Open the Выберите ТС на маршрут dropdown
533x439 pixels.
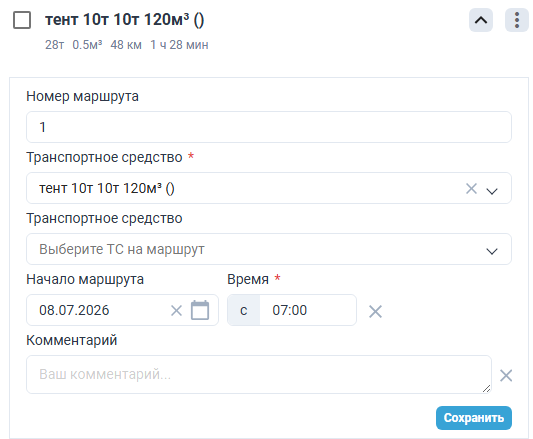point(269,249)
